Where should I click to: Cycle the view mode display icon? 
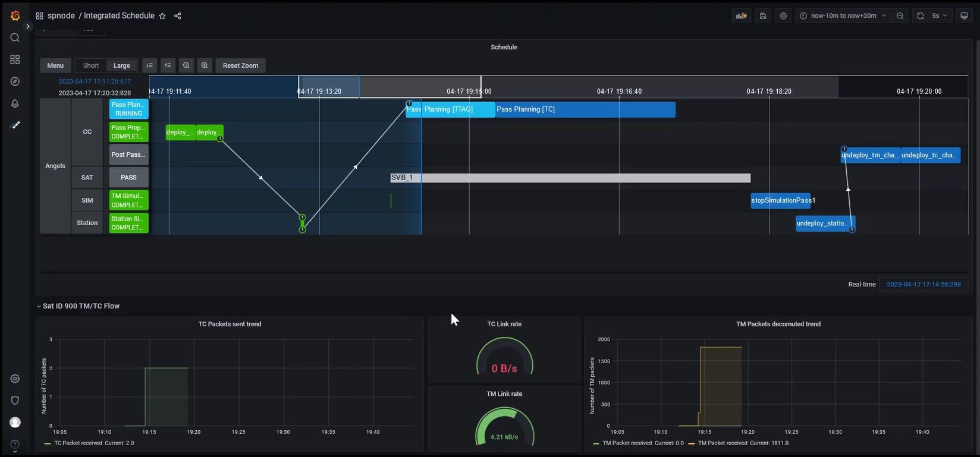click(x=964, y=16)
